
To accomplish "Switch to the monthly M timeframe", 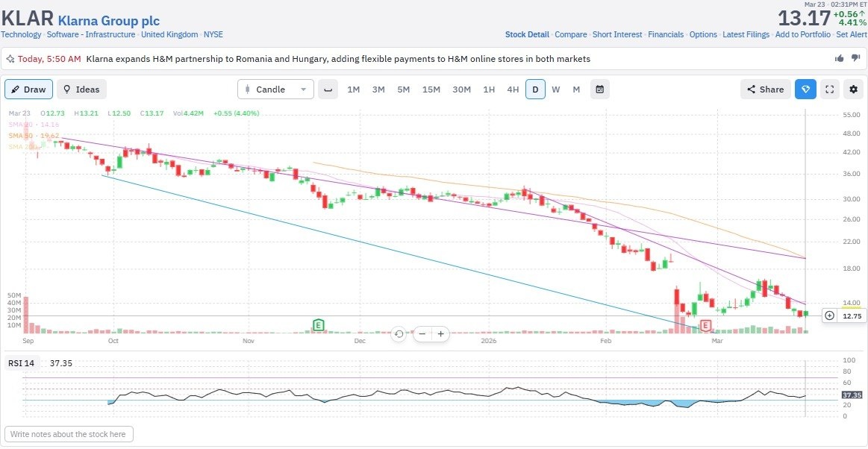I will click(576, 89).
